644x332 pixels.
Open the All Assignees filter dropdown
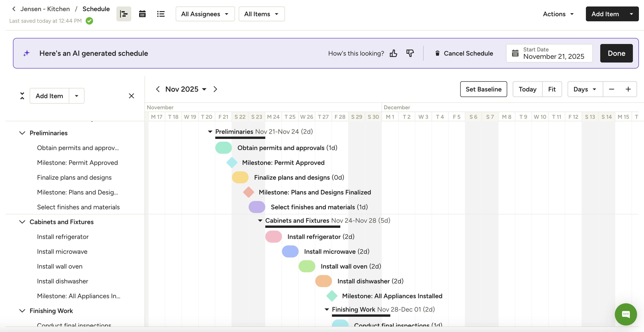(205, 14)
